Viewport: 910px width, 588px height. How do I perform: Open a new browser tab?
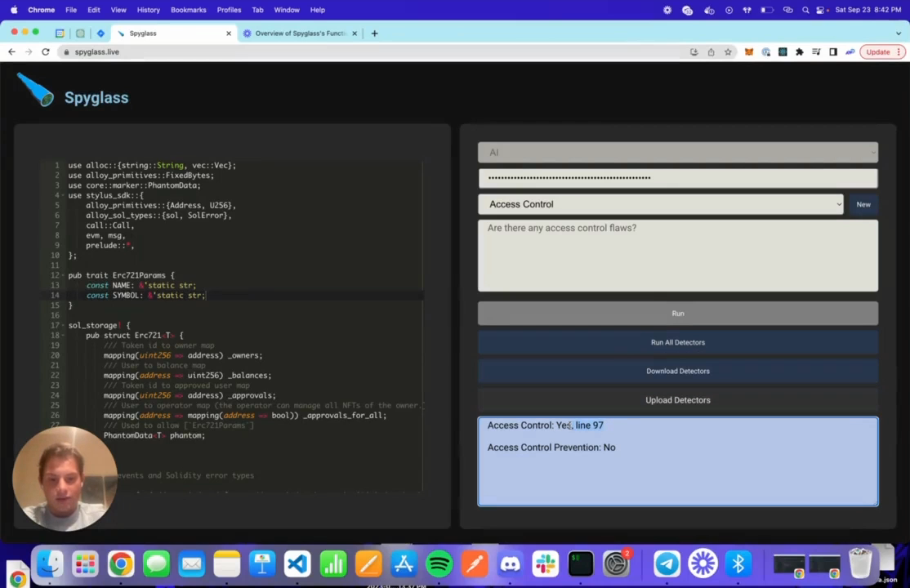(374, 33)
